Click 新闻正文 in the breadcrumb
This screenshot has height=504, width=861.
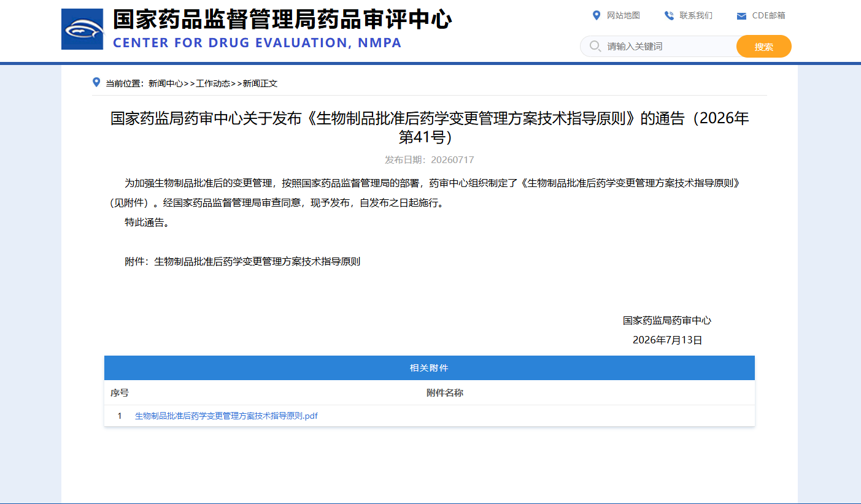(260, 83)
